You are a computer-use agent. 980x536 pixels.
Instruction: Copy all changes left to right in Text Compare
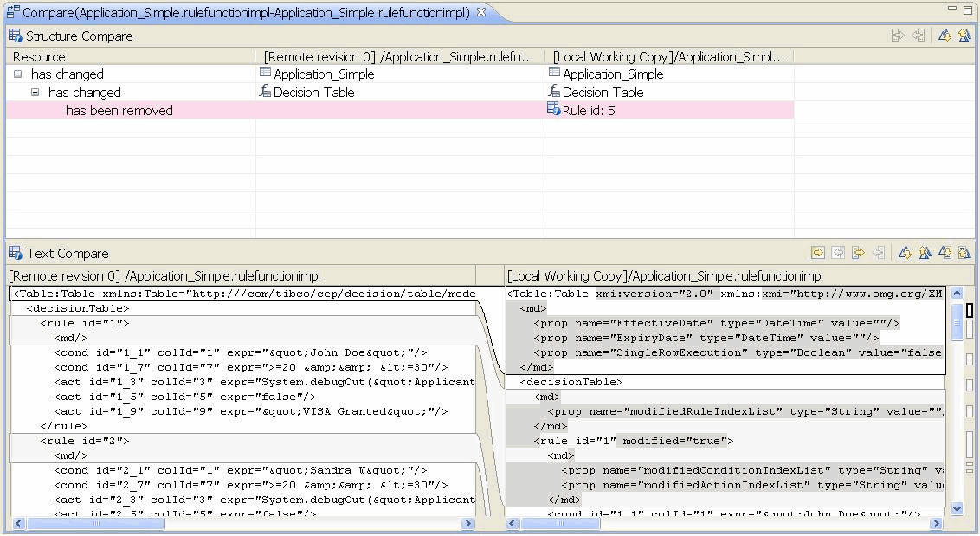click(817, 253)
